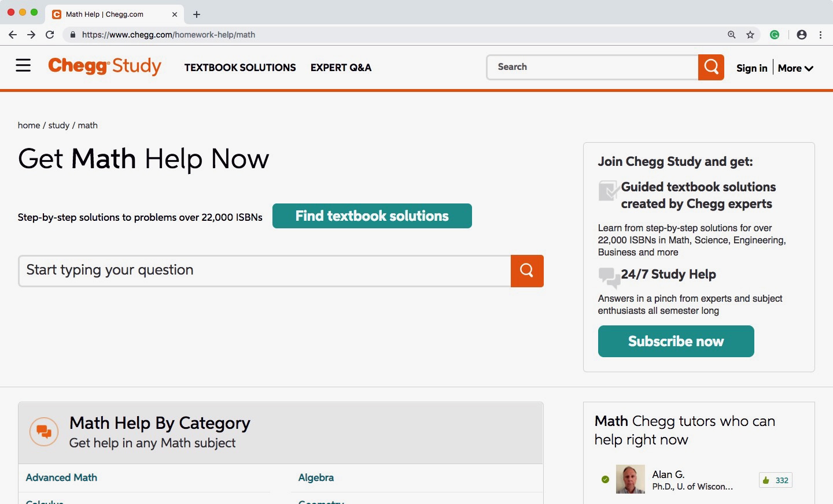Reload the page with the refresh icon
The height and width of the screenshot is (504, 833).
50,35
